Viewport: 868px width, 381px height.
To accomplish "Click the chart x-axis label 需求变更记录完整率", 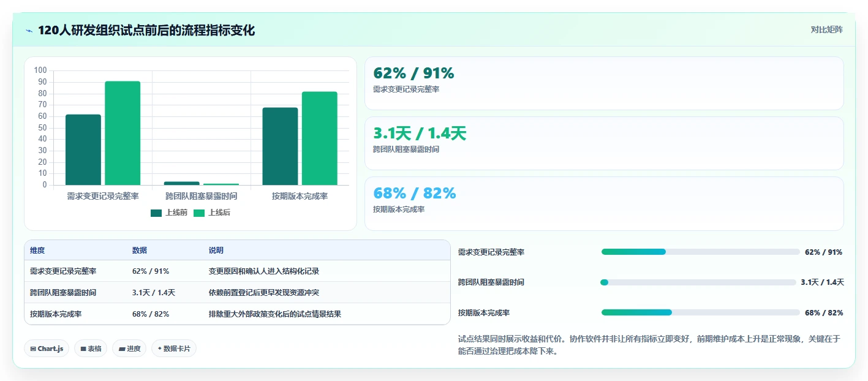I will 103,196.
